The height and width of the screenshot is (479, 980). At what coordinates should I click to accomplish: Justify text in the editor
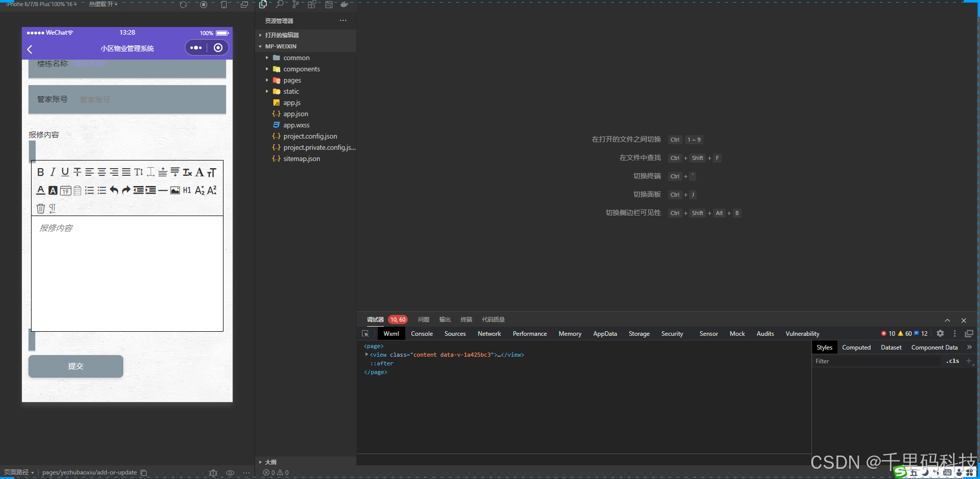pos(126,172)
